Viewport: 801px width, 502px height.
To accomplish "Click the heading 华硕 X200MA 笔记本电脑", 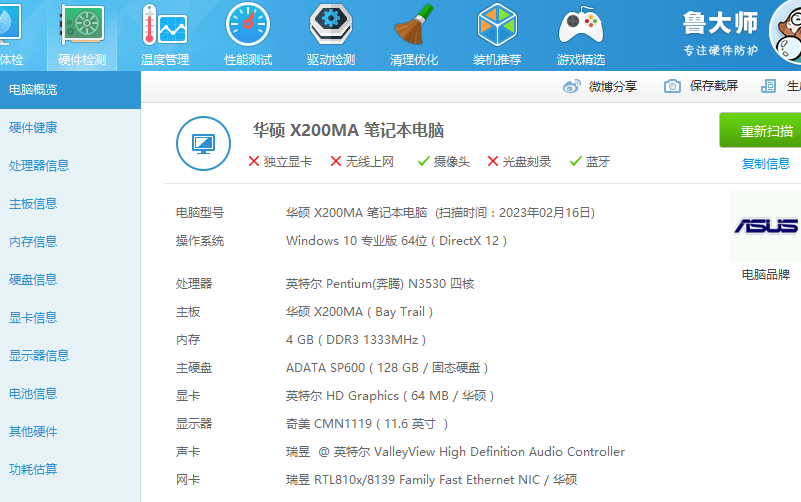I will 348,131.
